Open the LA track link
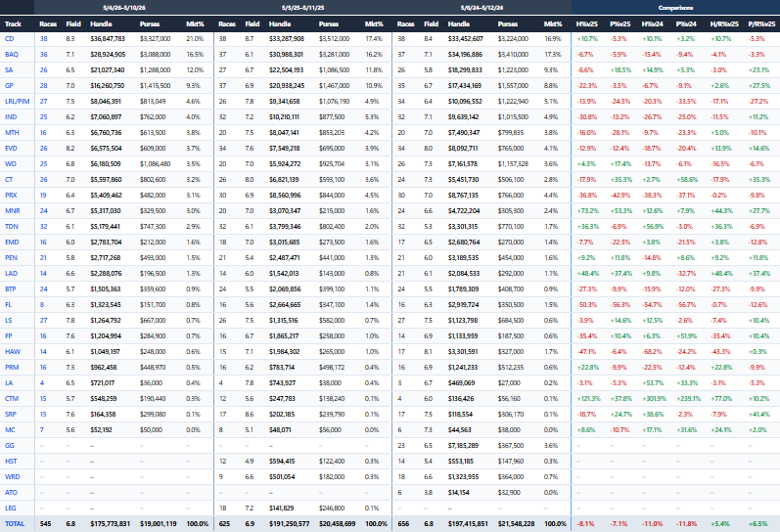Screen dimensions: 780x532 click(9, 383)
